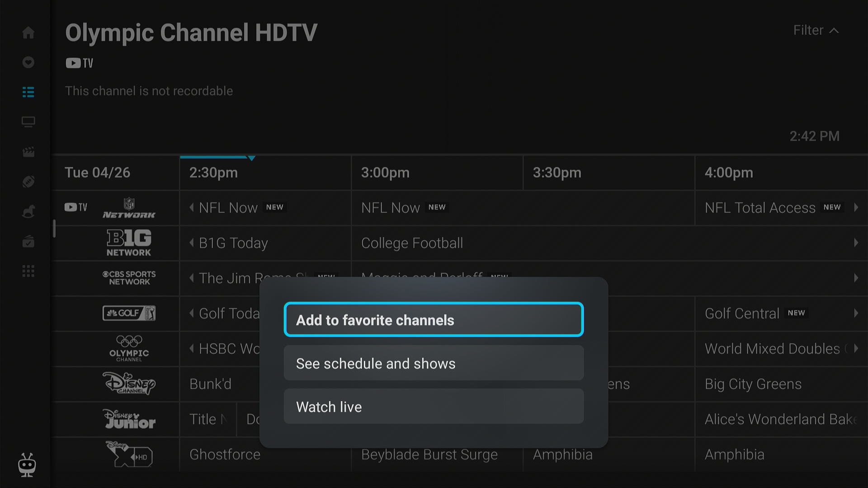Expand the Filter dropdown
868x488 pixels.
click(x=816, y=30)
